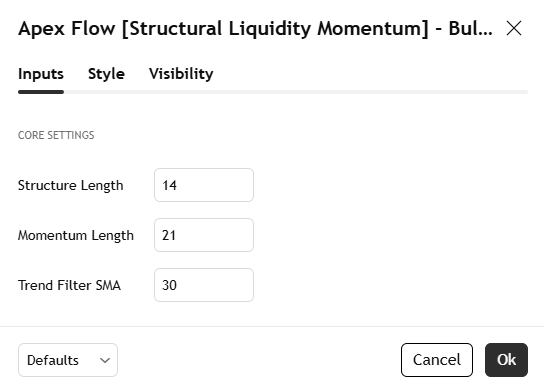This screenshot has width=544, height=392.
Task: Click the Trend Filter SMA label
Action: tap(69, 286)
